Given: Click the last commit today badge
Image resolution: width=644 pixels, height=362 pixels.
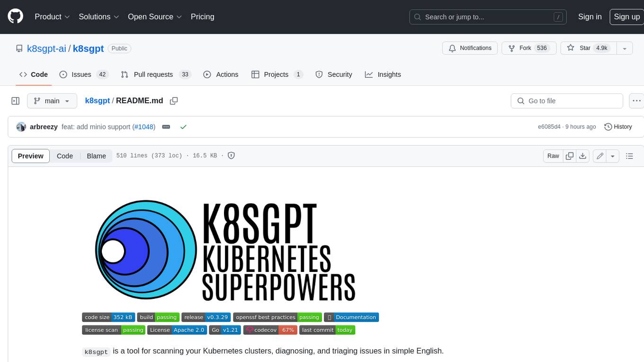Looking at the screenshot, I should click(327, 330).
